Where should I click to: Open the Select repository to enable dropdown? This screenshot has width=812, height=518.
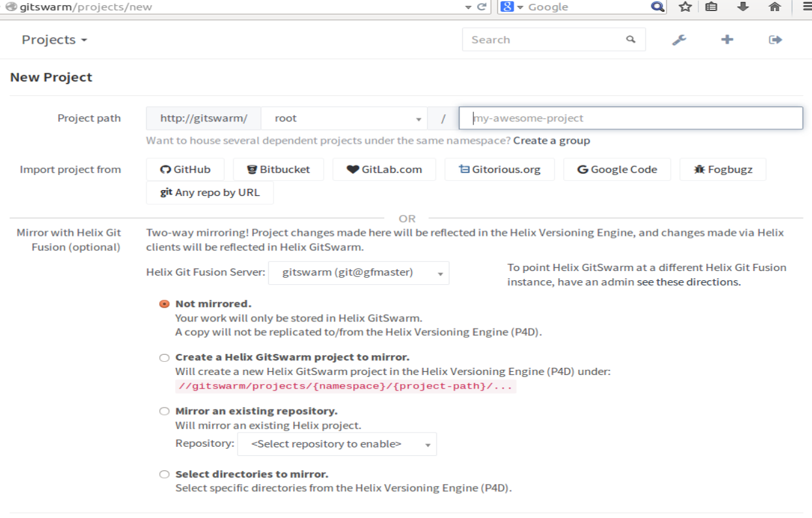[x=337, y=444]
